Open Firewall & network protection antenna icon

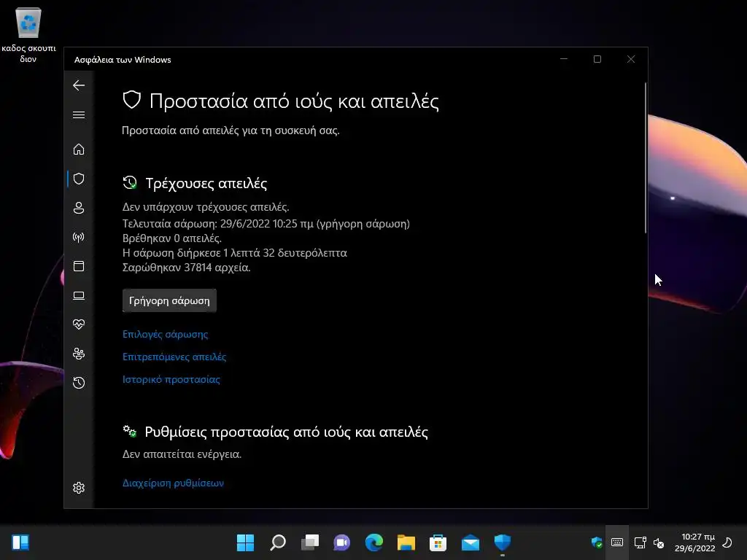79,237
